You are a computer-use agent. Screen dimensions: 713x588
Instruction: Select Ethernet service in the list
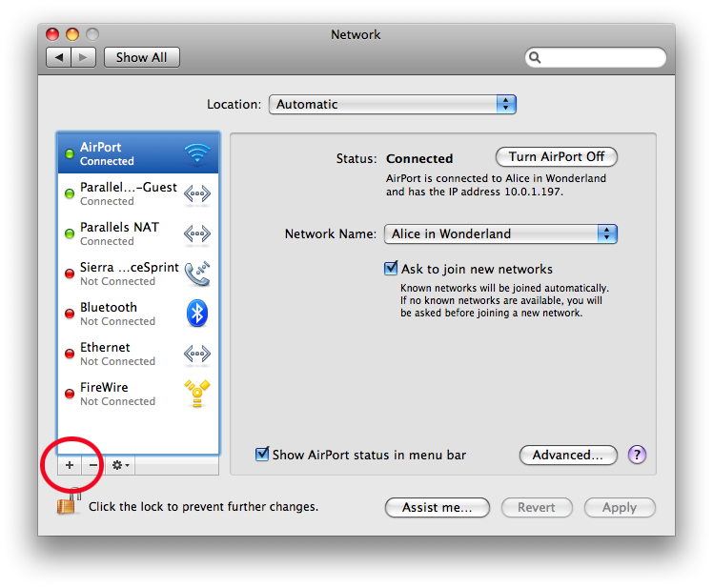pos(138,354)
